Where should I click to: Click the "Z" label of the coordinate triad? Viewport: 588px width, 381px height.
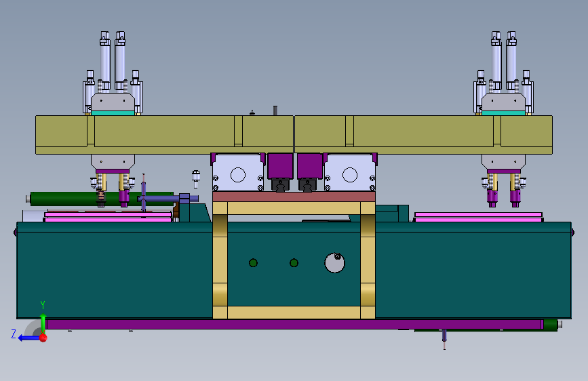pyautogui.click(x=14, y=334)
